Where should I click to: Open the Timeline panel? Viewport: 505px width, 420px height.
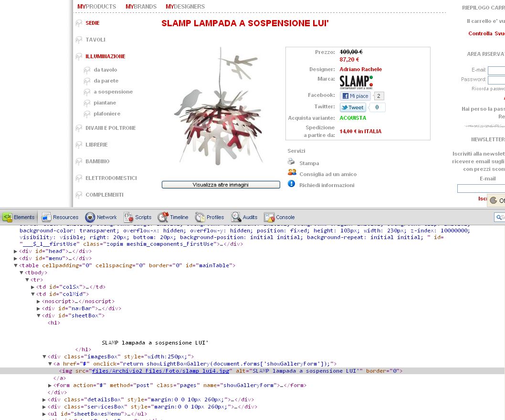(x=173, y=218)
